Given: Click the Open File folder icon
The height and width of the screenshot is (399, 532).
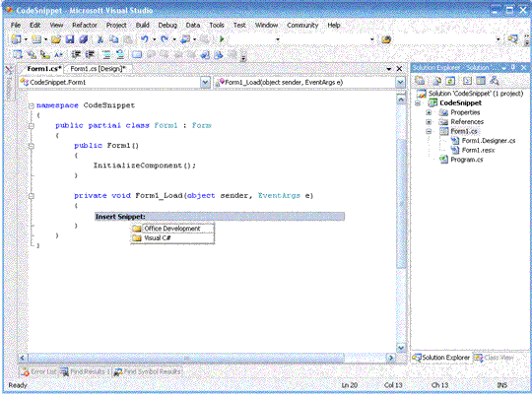Looking at the screenshot, I should pos(56,39).
